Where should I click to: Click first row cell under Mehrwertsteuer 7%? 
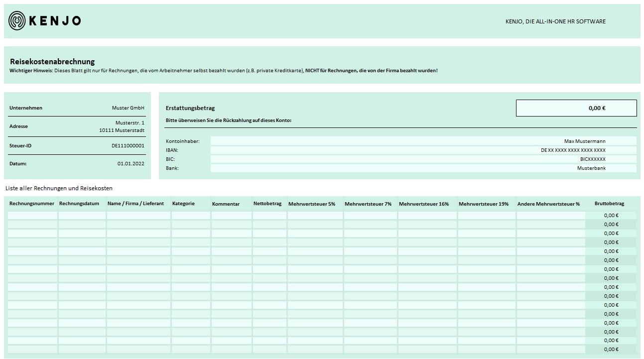pyautogui.click(x=371, y=216)
